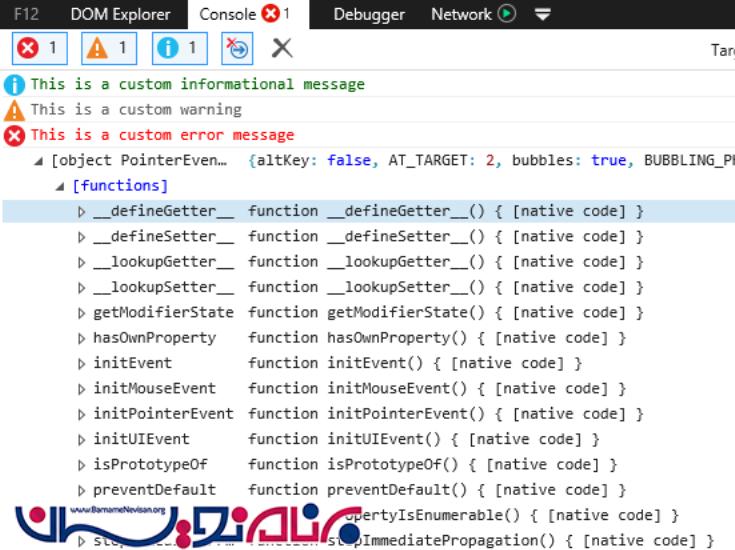
Task: Click the blue info icon beside informational message
Action: pyautogui.click(x=15, y=85)
